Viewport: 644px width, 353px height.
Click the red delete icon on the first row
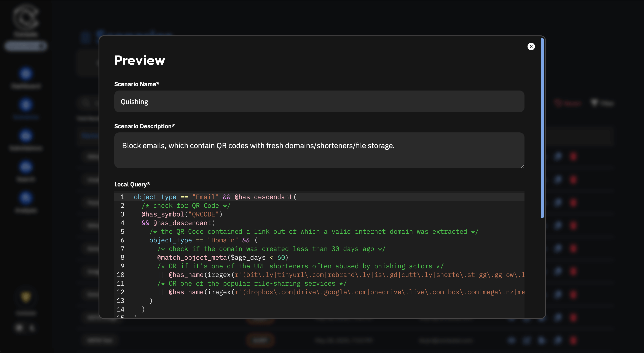coord(574,156)
